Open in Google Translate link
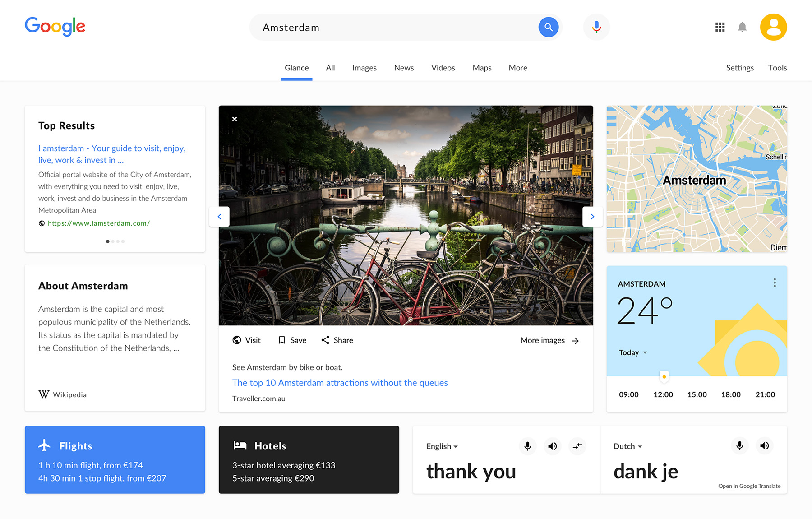The image size is (812, 519). tap(749, 486)
